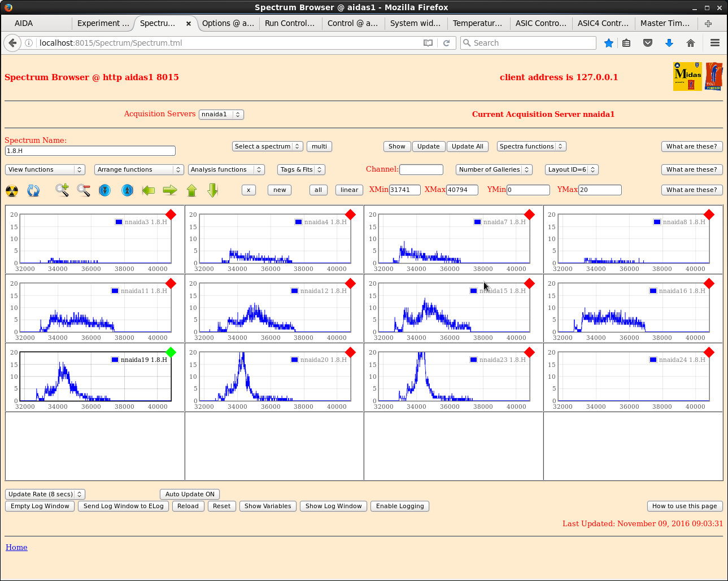The width and height of the screenshot is (728, 581).
Task: Switch to the Experiment tab
Action: pos(103,23)
